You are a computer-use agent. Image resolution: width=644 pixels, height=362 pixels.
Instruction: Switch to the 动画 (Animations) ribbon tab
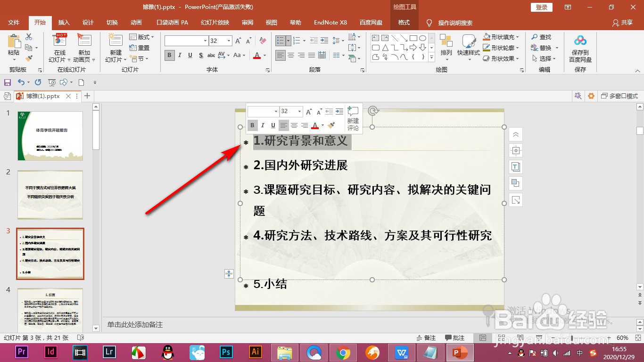(x=136, y=22)
